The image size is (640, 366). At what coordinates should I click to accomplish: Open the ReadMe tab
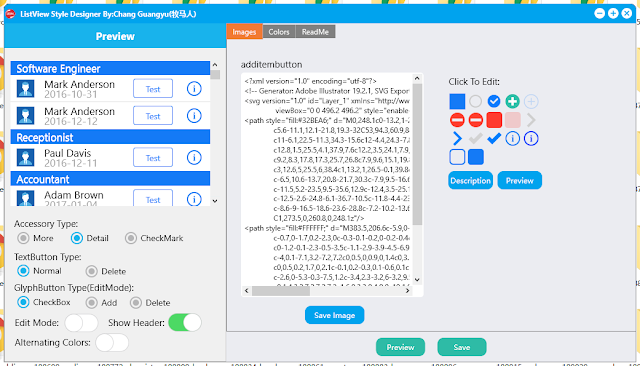(x=315, y=32)
